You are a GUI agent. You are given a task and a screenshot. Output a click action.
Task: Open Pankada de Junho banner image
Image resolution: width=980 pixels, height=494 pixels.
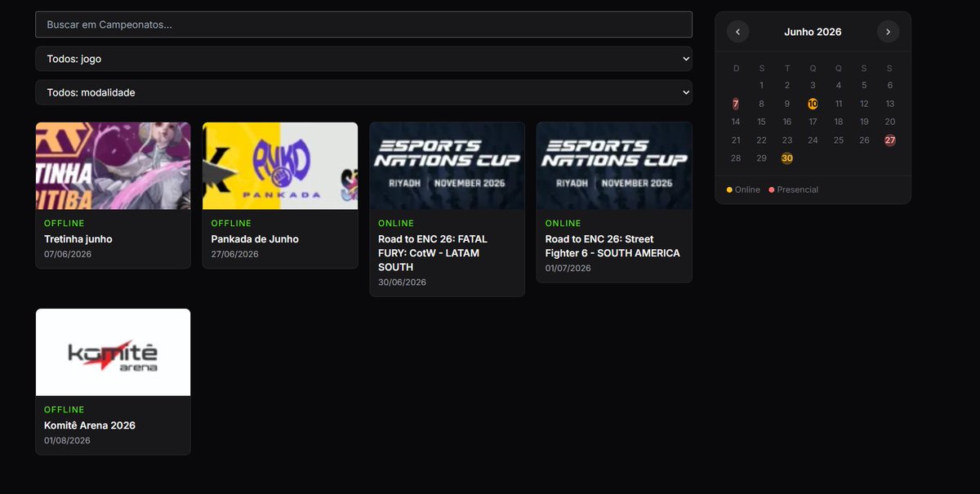click(280, 166)
